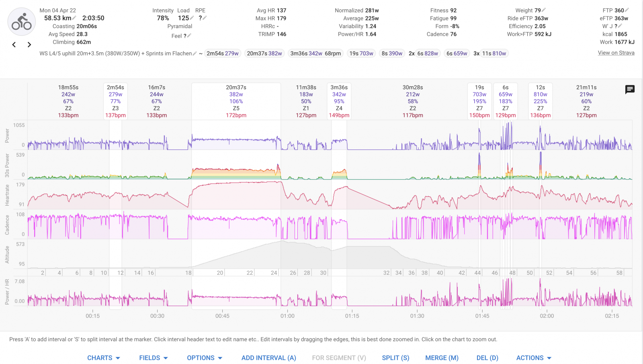Click the cycling activity type icon
643x364 pixels.
[x=22, y=22]
